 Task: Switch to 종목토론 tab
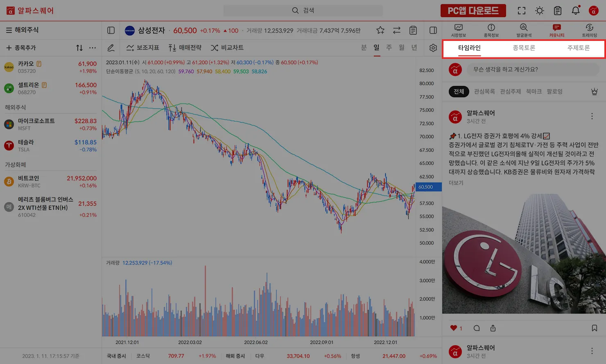point(524,48)
